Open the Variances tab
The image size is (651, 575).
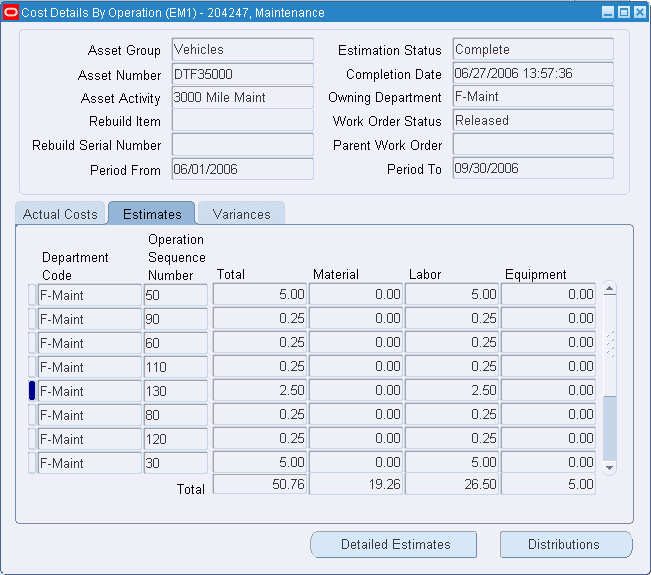coord(241,214)
